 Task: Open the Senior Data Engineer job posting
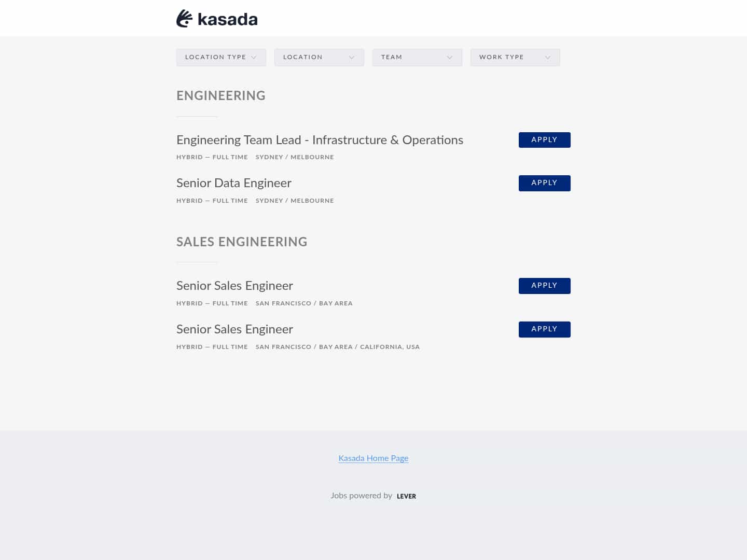[x=233, y=183]
